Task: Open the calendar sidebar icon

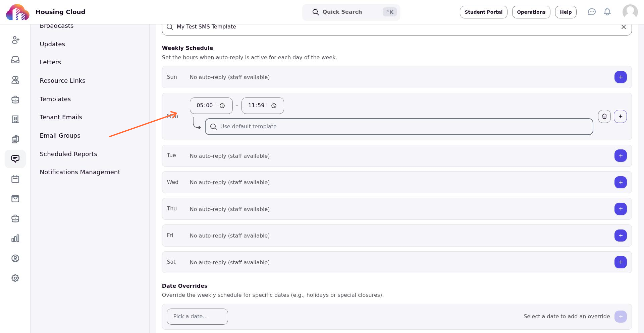Action: pos(15,179)
